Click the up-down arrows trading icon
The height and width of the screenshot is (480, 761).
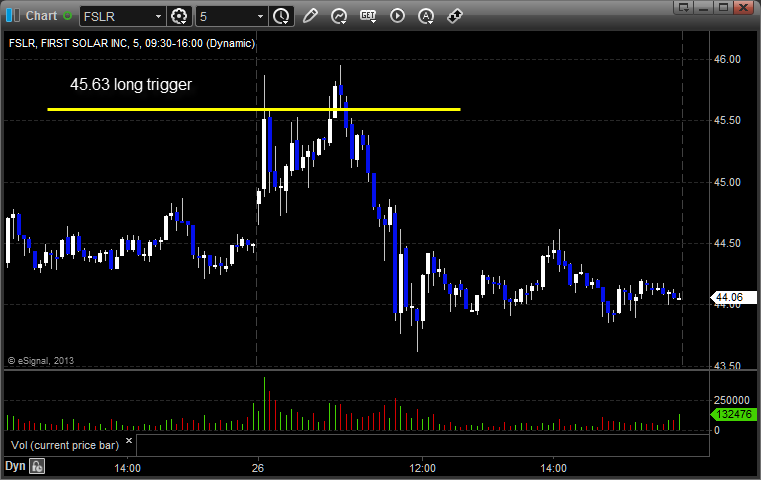tap(455, 16)
